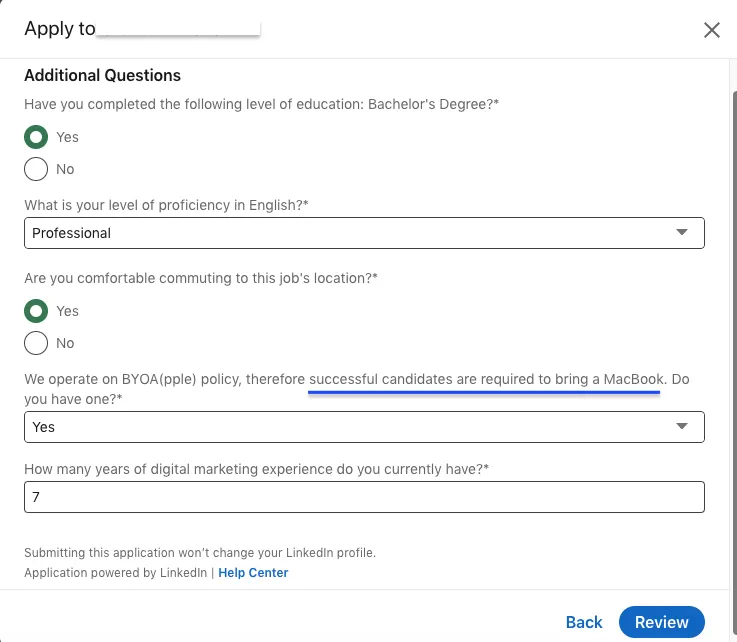Choose Yes for comfortable commuting question

point(36,311)
